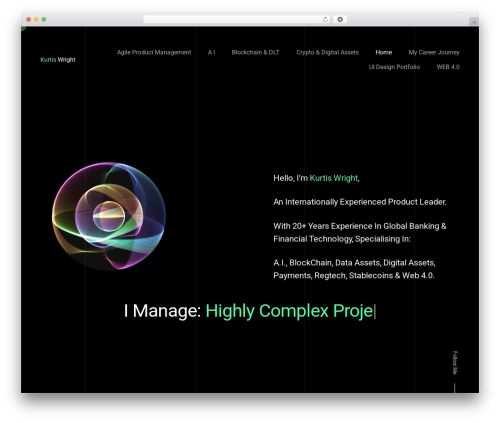Click the 'I Manage:' typing headline
This screenshot has height=423, width=500.
250,311
